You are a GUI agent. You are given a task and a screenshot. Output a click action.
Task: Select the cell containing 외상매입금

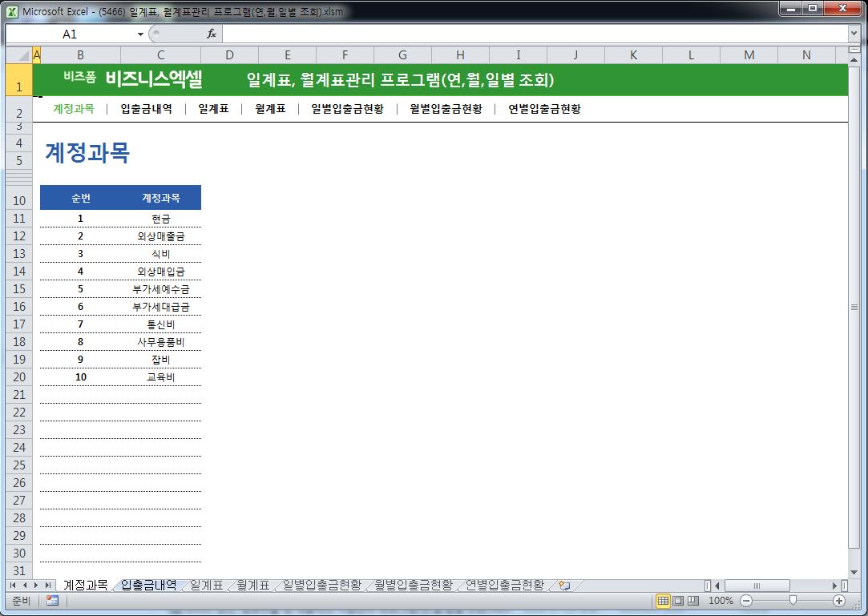pos(160,272)
